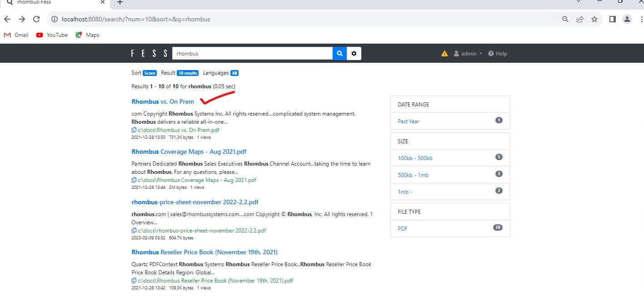The height and width of the screenshot is (298, 644).
Task: Bookmark this page with star icon
Action: tap(594, 19)
